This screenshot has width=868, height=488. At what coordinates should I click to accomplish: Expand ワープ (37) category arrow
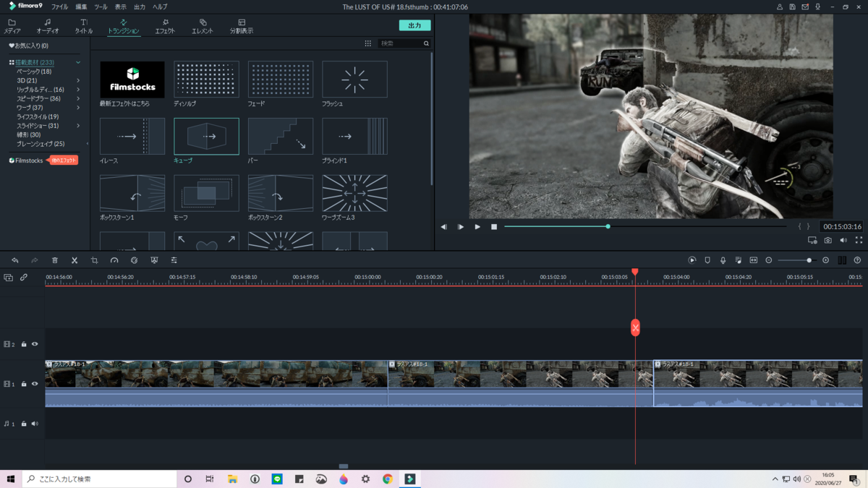tap(78, 108)
